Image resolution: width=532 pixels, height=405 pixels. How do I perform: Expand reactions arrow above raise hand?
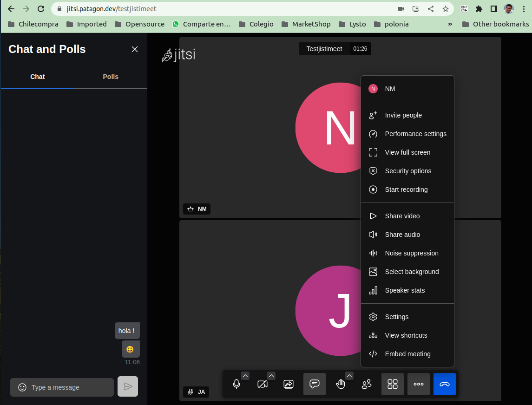(x=349, y=376)
